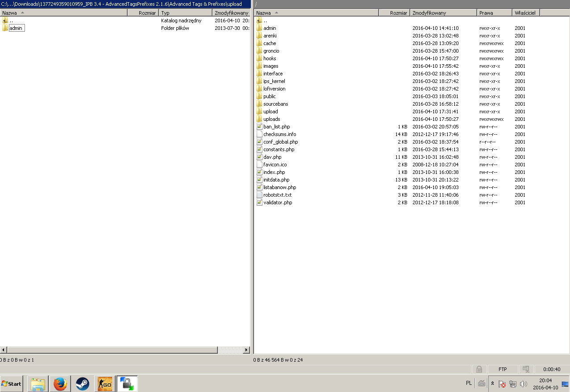This screenshot has height=392, width=570.
Task: Sort remote panel by Zmodyfikowany column
Action: (443, 13)
